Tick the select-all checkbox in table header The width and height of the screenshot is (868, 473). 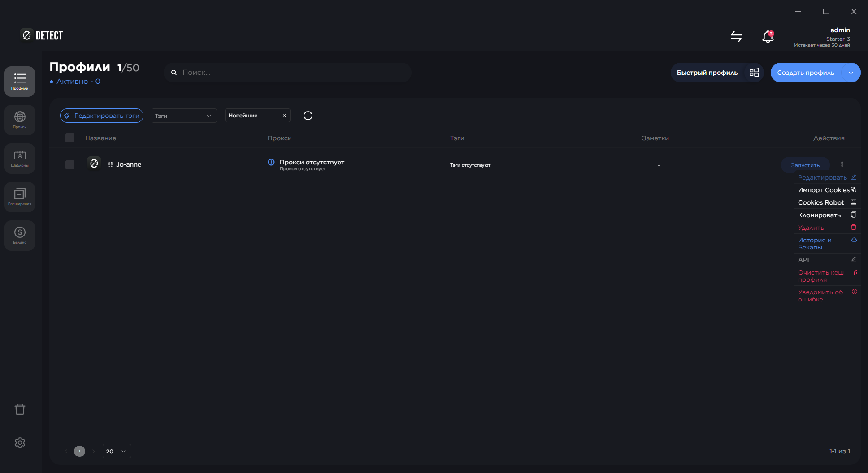click(70, 138)
